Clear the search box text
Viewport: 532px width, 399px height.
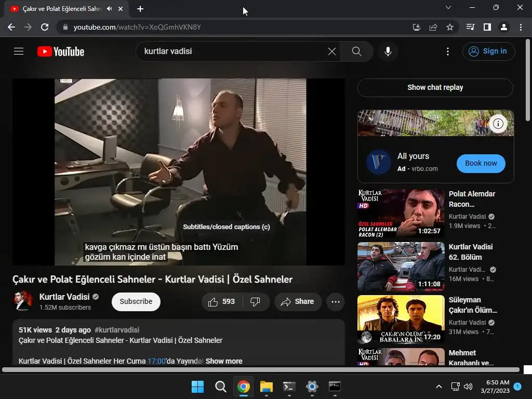coord(332,51)
